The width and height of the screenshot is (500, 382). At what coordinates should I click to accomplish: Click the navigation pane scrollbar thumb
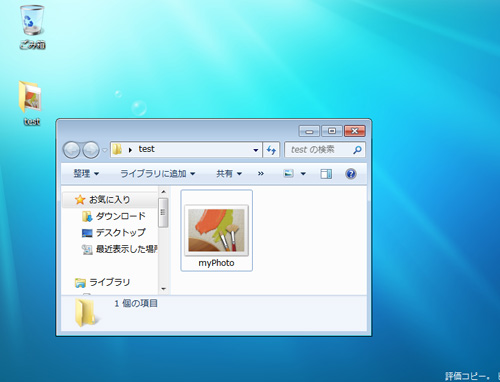[163, 213]
